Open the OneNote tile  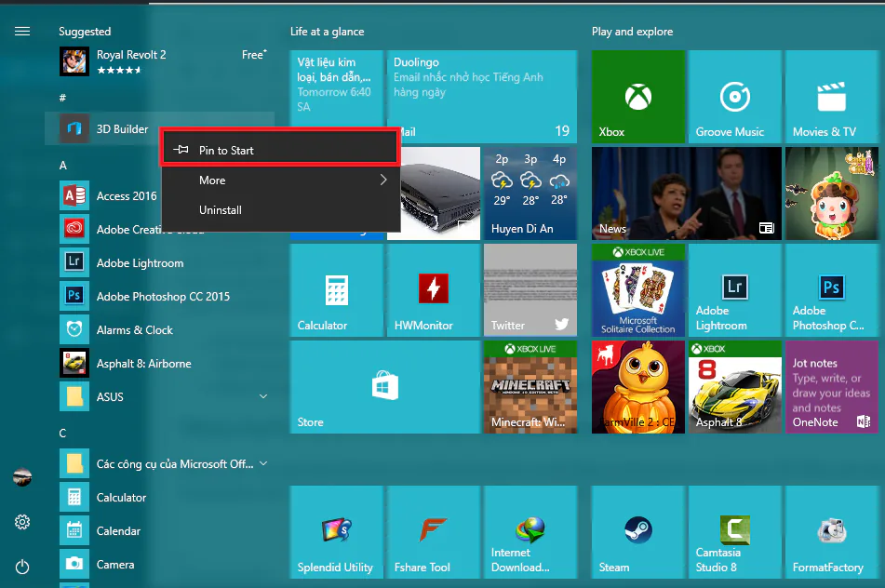click(831, 387)
